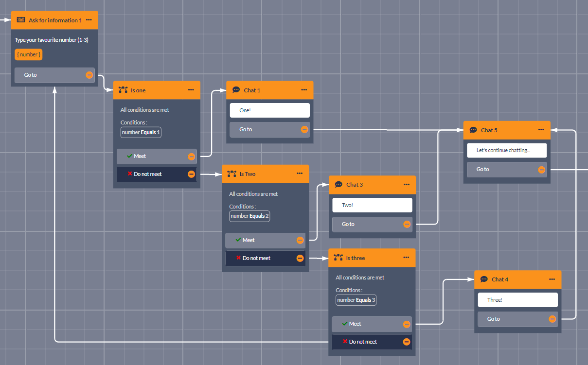Open options menu on Ask for information node
Viewport: 588px width, 365px height.
click(x=89, y=20)
